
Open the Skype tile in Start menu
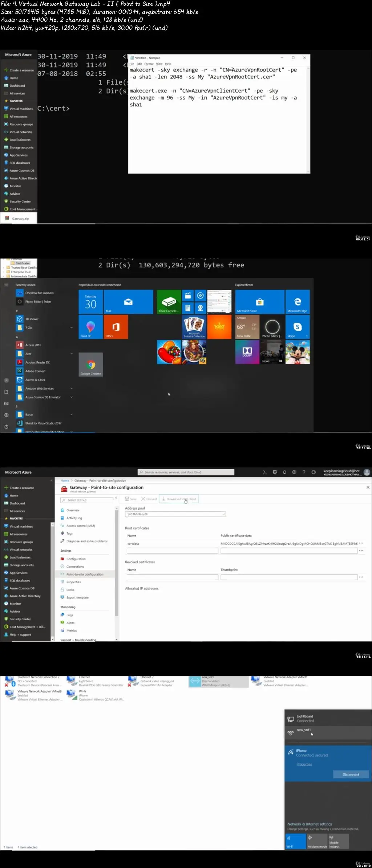(x=298, y=327)
